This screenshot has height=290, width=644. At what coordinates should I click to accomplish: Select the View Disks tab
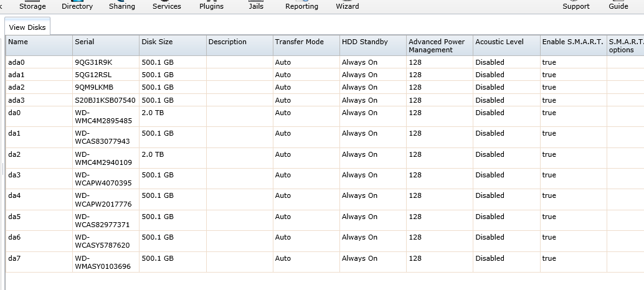[27, 27]
